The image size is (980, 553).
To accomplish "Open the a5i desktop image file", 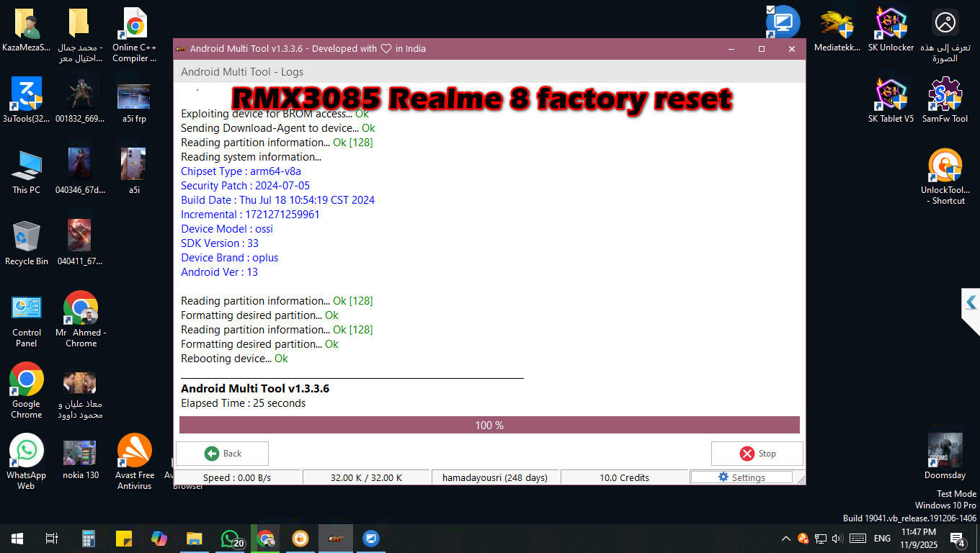I will coord(134,172).
